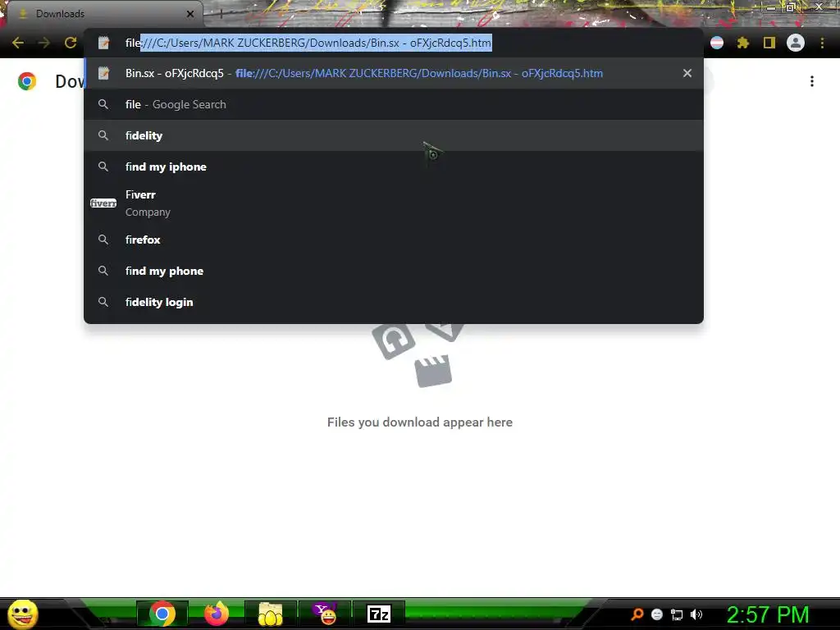Image resolution: width=840 pixels, height=630 pixels.
Task: Open the volume speaker tray icon
Action: coord(696,614)
